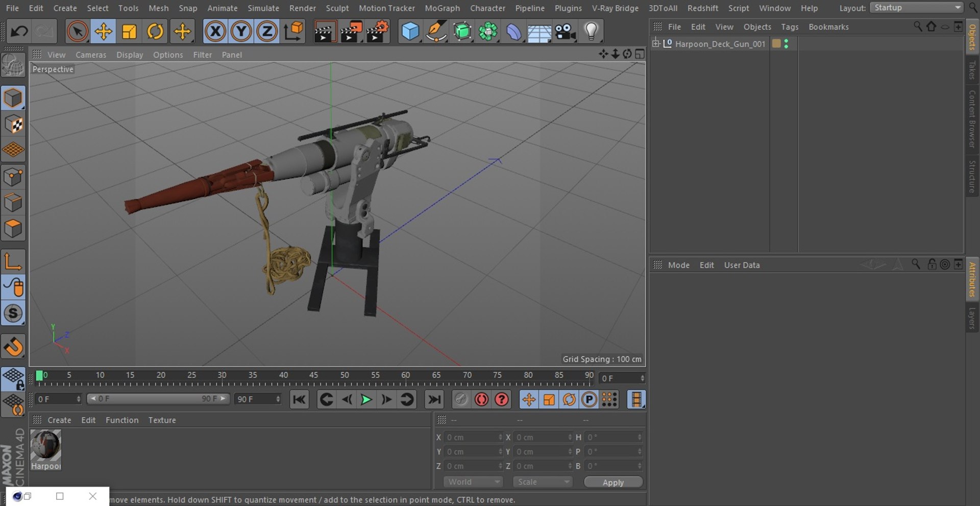Expand the Harpoon_Deck_Gun_001 object tree

coord(656,43)
